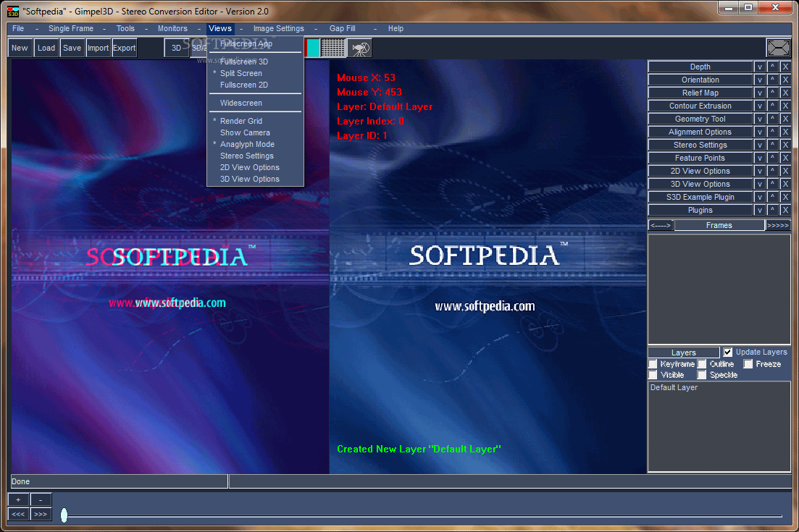
Task: Tick the Visible checkbox
Action: tap(653, 375)
